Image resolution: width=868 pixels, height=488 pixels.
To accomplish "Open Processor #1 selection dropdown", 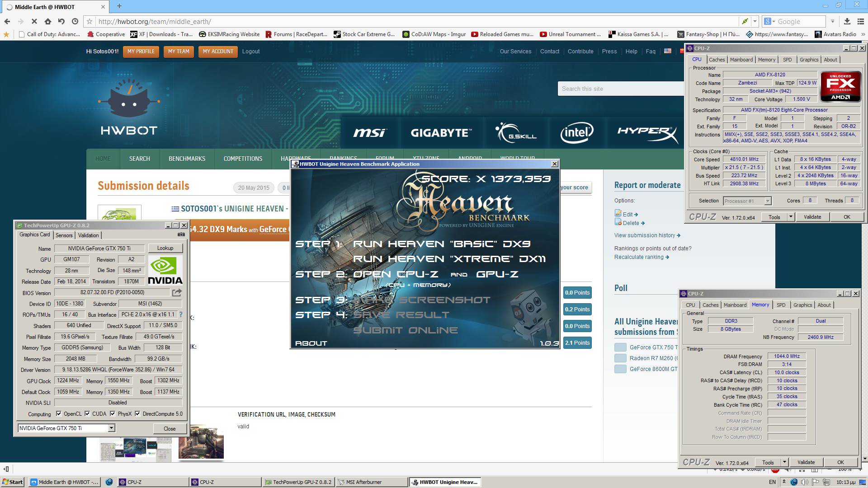I will pos(767,201).
